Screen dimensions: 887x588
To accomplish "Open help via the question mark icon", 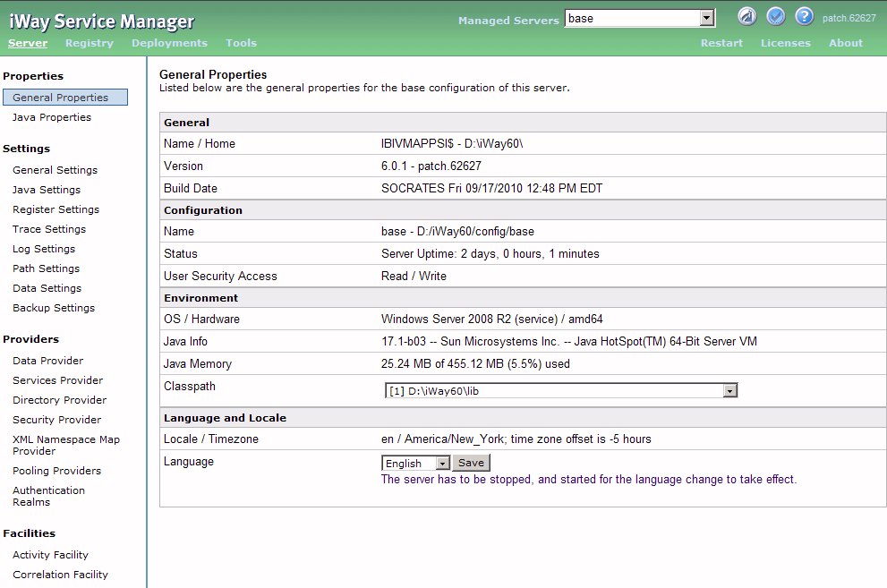I will [x=804, y=16].
